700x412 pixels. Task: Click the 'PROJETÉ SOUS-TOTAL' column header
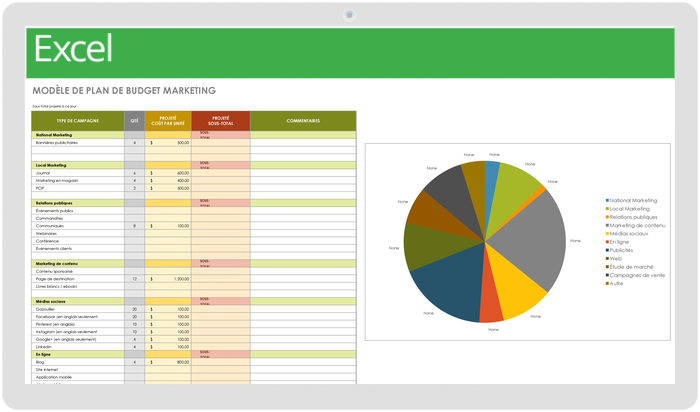pos(221,121)
